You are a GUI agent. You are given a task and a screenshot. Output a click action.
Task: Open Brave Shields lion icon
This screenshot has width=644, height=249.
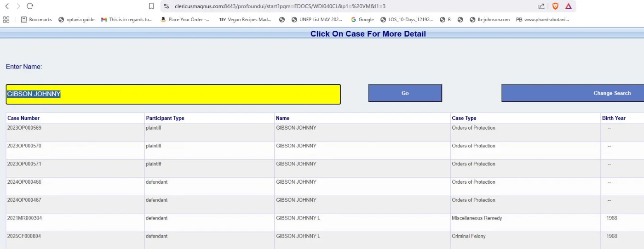tap(555, 6)
